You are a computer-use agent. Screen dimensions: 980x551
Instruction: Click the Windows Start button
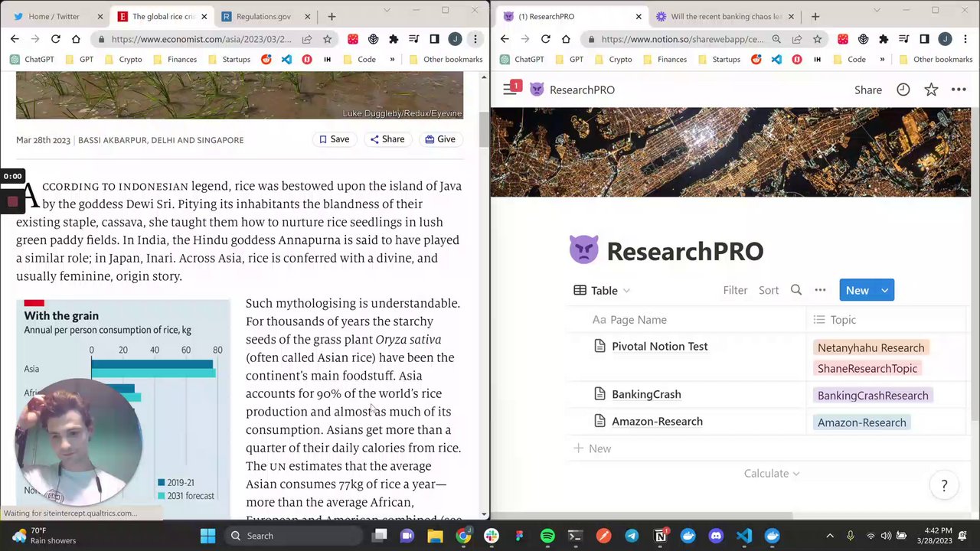(207, 536)
